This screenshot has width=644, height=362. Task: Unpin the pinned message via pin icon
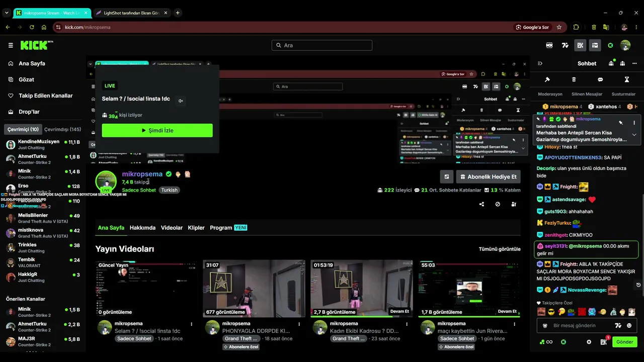(x=621, y=123)
